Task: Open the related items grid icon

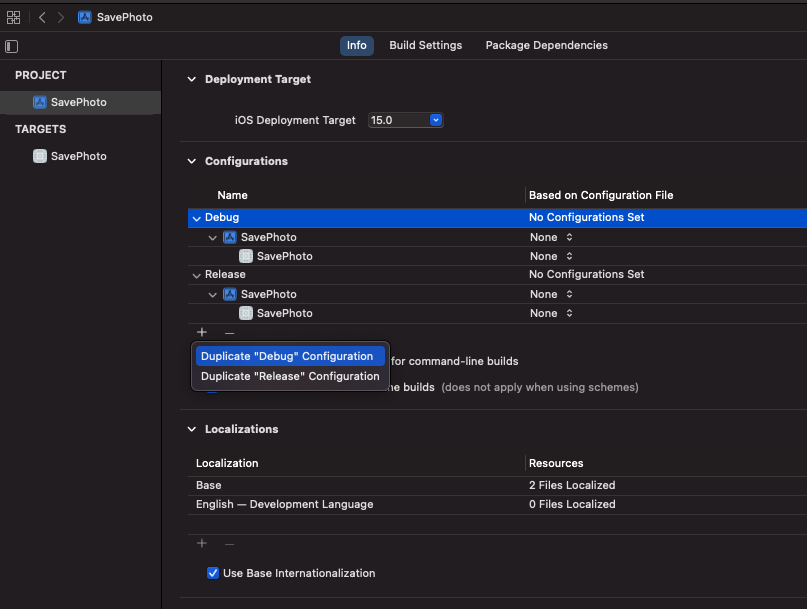Action: tap(13, 18)
